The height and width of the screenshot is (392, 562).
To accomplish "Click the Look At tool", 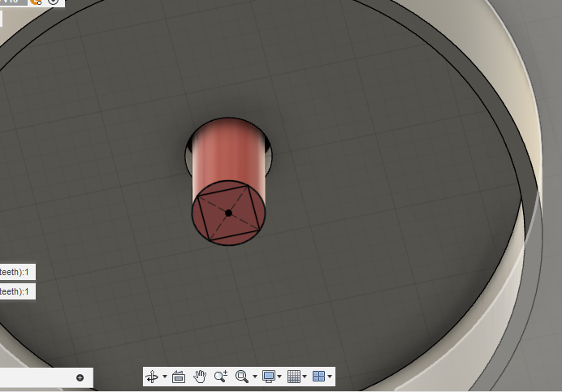I will coord(179,377).
